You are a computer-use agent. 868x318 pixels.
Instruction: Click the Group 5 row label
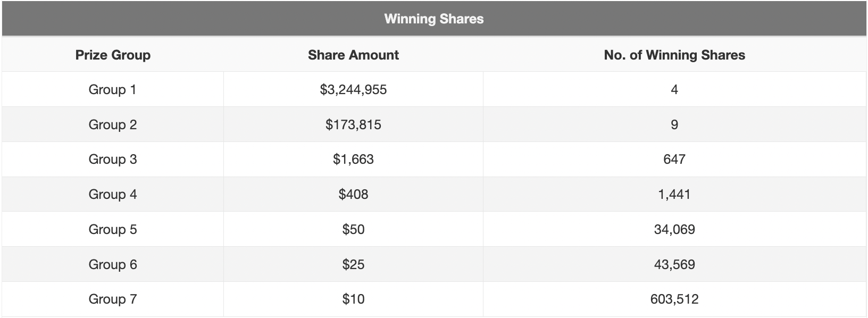tap(113, 229)
